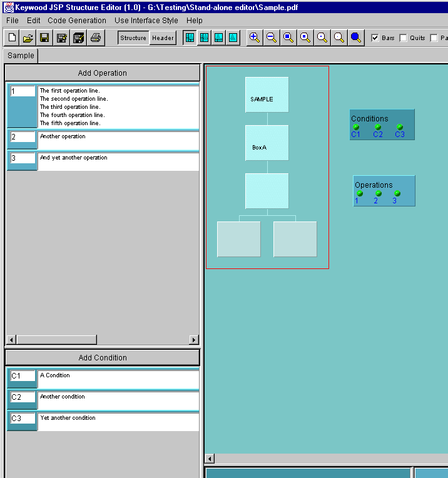Open the Code Generation menu
Image resolution: width=448 pixels, height=478 pixels.
[77, 21]
